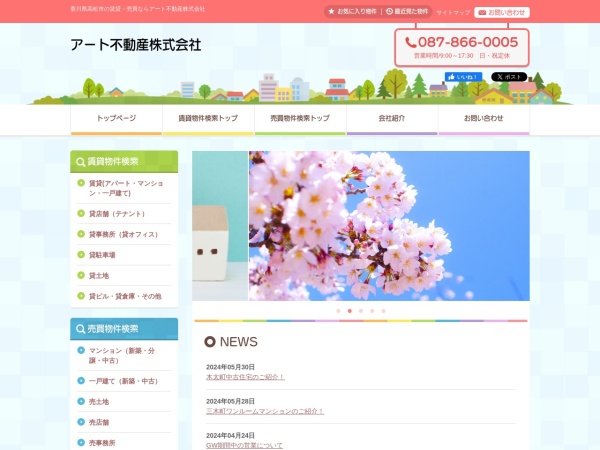This screenshot has height=450, width=600.
Task: Select the fifth slideshow dot
Action: [x=383, y=311]
